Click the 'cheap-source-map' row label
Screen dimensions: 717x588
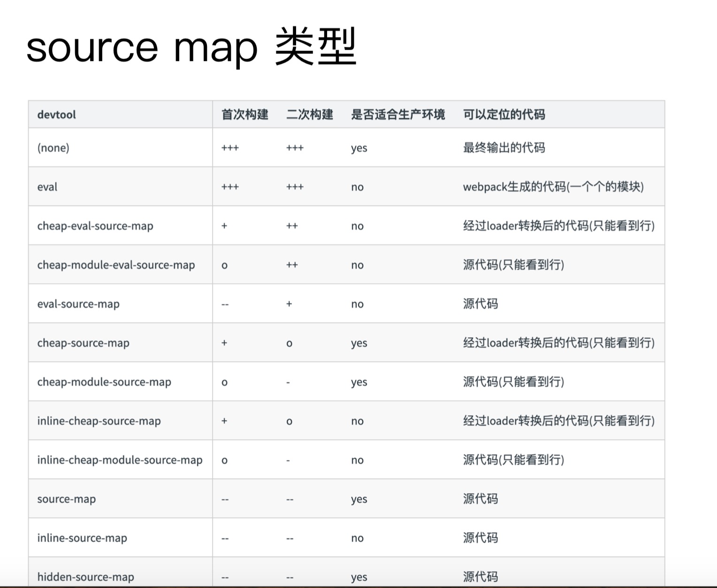coord(83,343)
